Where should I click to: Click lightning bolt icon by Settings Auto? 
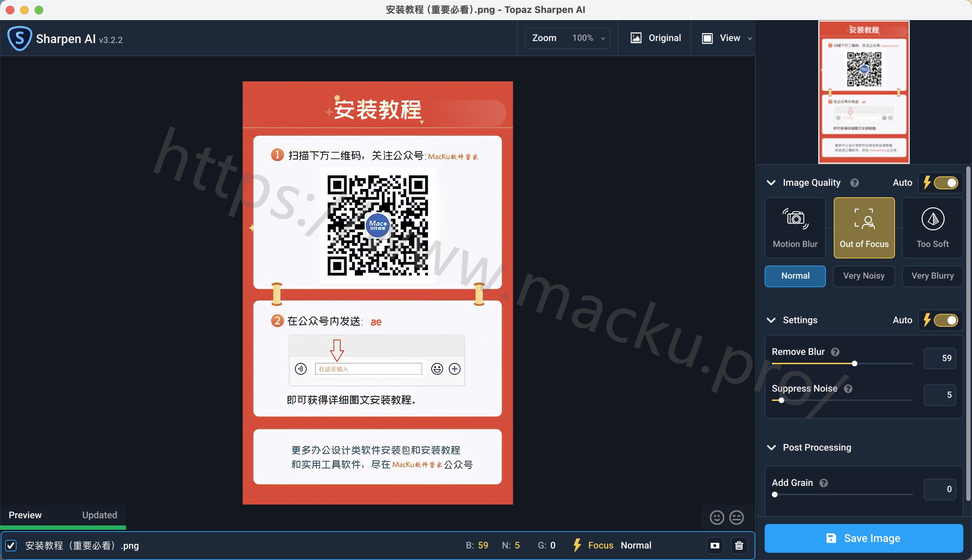click(927, 320)
